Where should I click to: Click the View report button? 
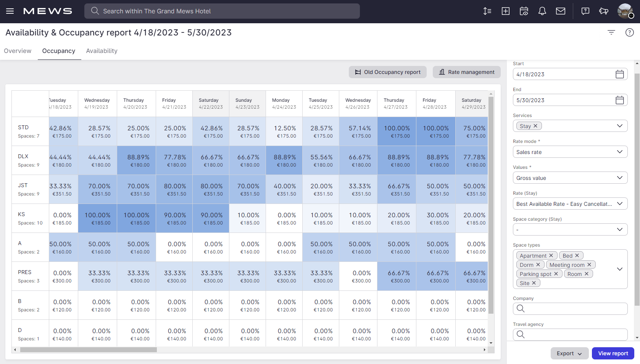tap(613, 353)
